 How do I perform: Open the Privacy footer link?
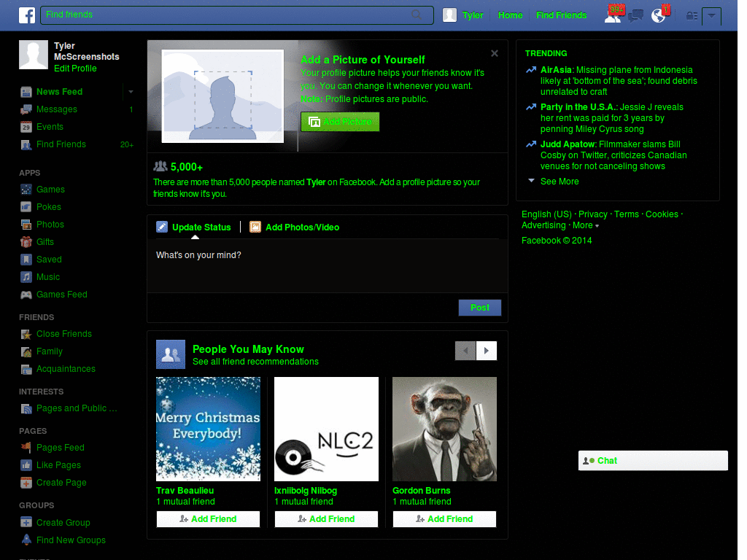tap(592, 214)
